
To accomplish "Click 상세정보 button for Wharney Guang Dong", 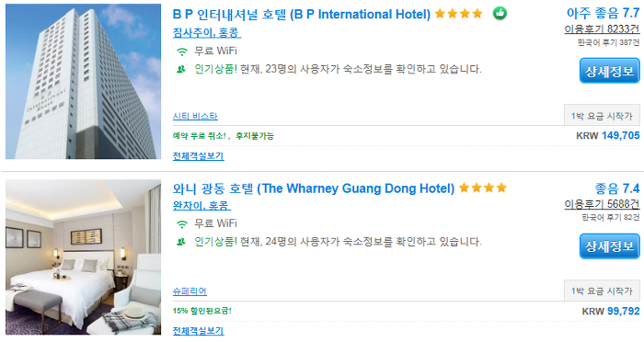I will pos(609,246).
